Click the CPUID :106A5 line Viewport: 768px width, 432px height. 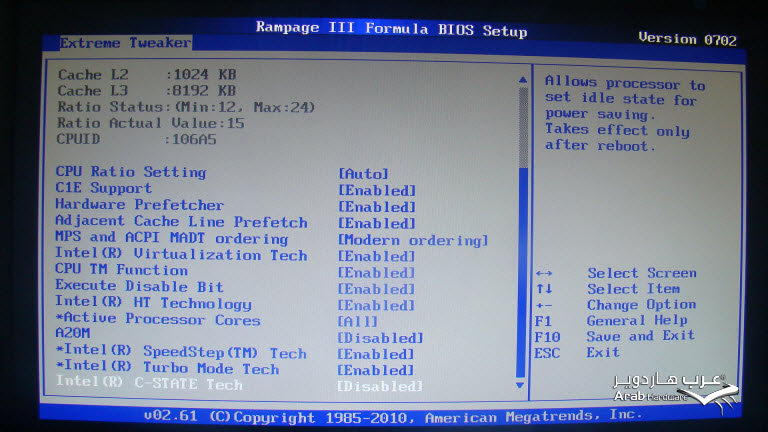137,139
